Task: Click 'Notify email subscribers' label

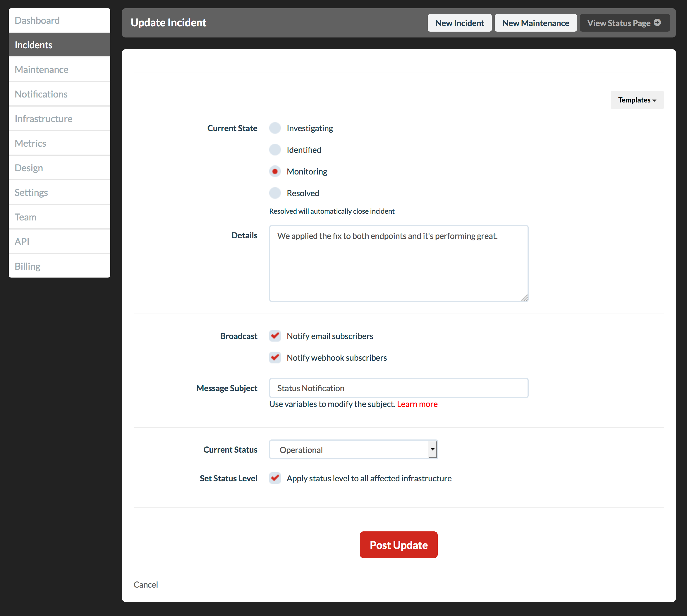Action: pos(330,336)
